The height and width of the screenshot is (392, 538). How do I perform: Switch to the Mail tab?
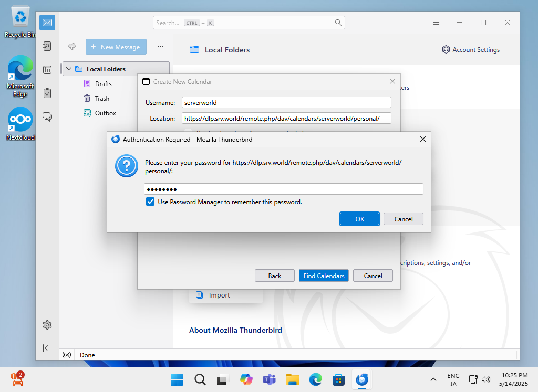click(x=47, y=22)
